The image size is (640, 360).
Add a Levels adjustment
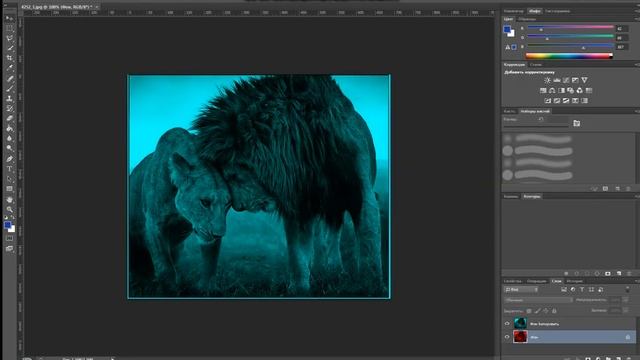point(557,80)
